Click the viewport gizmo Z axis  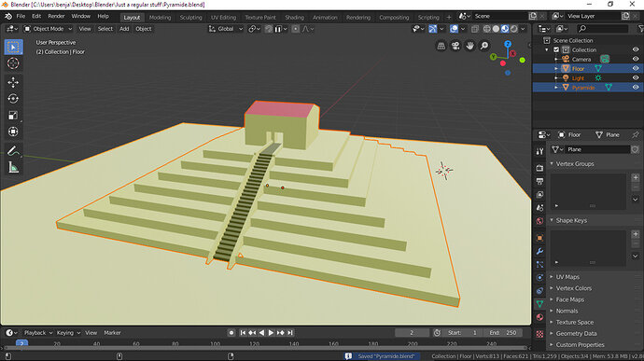[x=508, y=44]
